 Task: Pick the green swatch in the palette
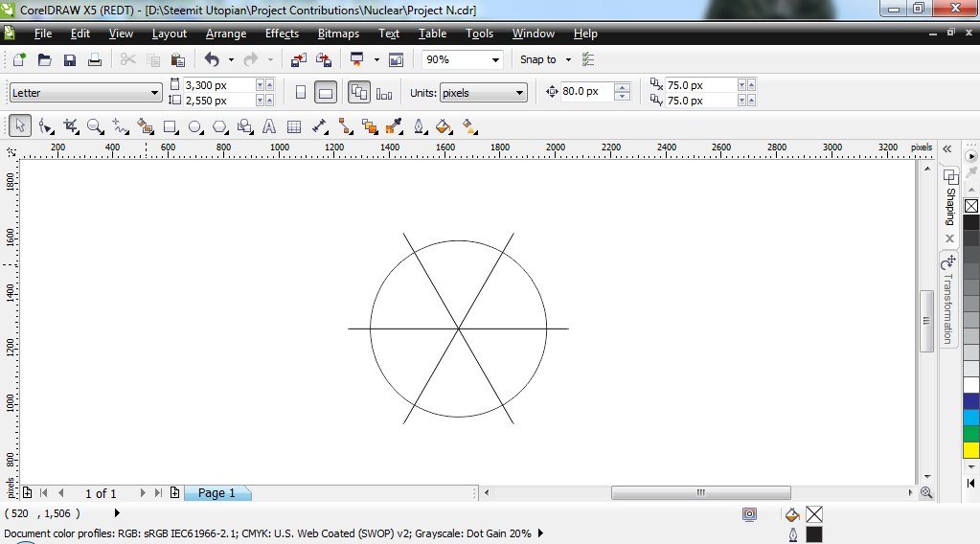point(970,434)
